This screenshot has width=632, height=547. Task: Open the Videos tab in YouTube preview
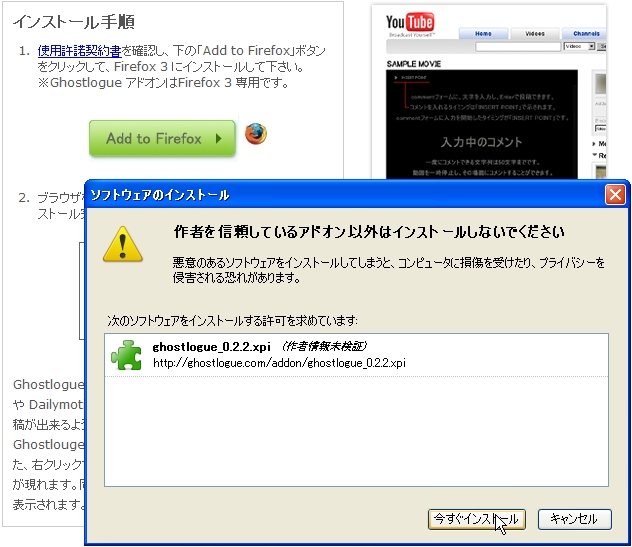535,33
